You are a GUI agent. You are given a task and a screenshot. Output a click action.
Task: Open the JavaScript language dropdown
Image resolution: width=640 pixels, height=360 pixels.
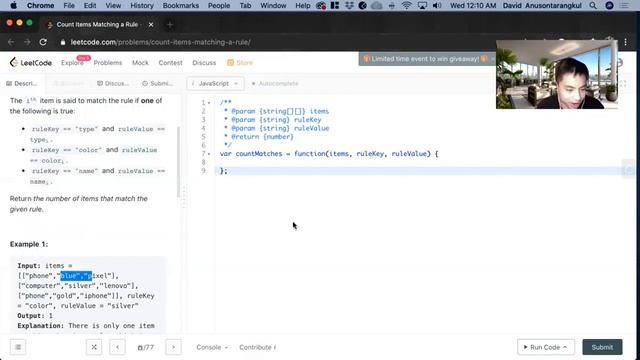tap(216, 83)
